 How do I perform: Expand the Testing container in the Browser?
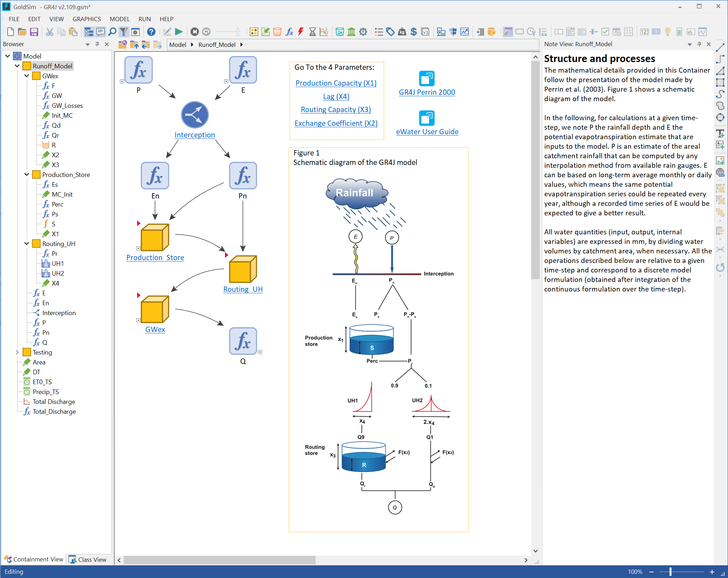click(17, 352)
